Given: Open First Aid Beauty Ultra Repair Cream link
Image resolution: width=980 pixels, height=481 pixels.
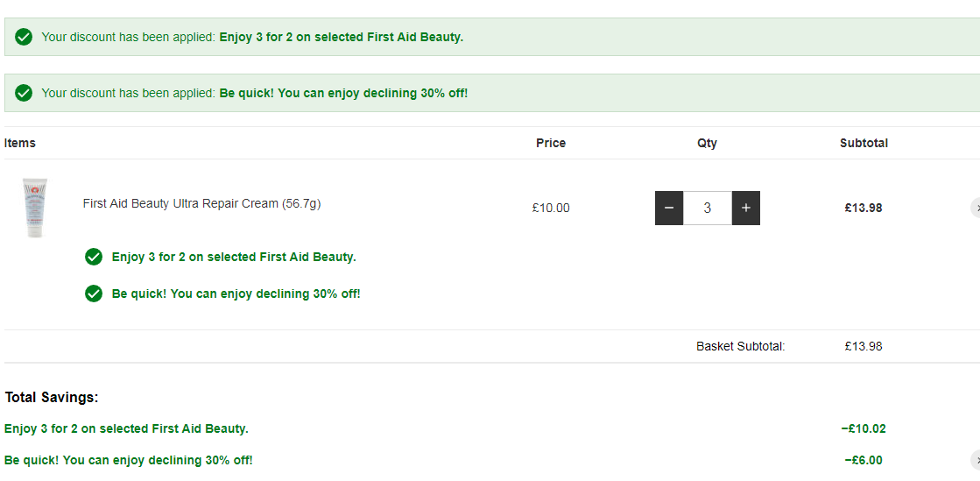Looking at the screenshot, I should click(x=201, y=203).
